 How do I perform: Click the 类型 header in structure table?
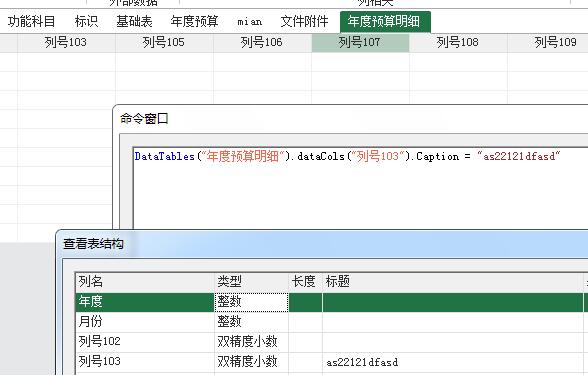click(251, 282)
